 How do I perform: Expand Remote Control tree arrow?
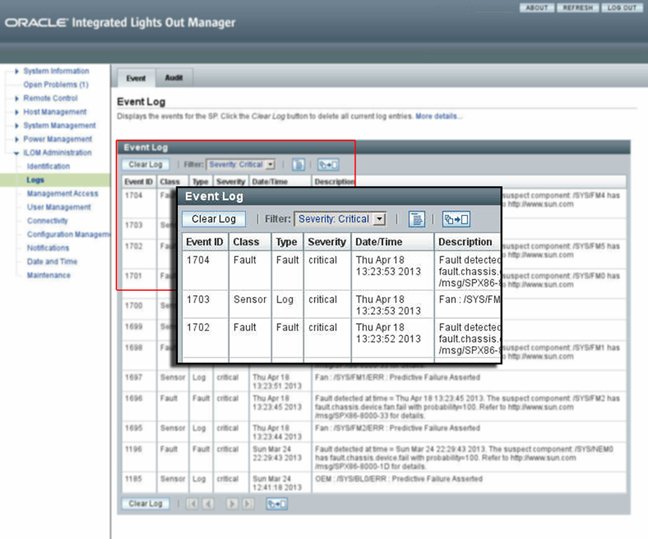click(x=17, y=98)
